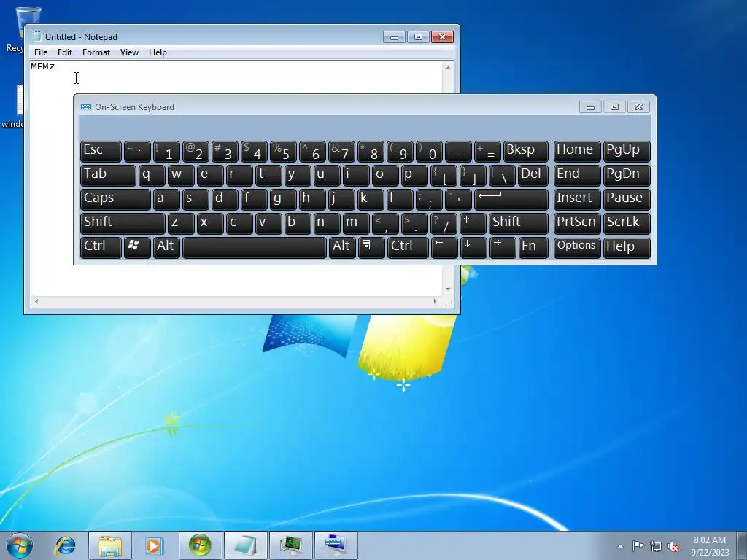Click the network status tray icon
This screenshot has height=560, width=747.
(x=656, y=546)
